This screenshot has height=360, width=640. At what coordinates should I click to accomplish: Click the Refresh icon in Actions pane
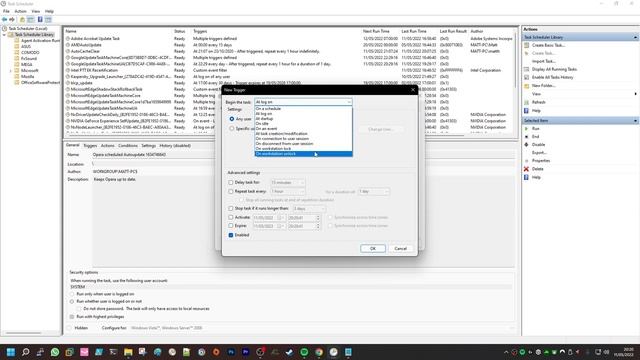[527, 102]
